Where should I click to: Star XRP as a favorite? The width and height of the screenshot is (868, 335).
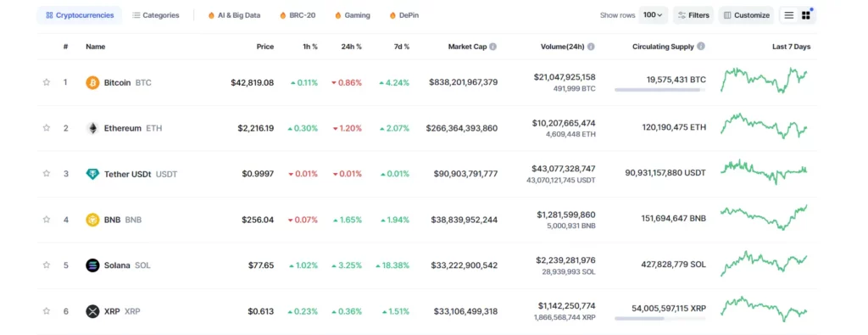(47, 311)
